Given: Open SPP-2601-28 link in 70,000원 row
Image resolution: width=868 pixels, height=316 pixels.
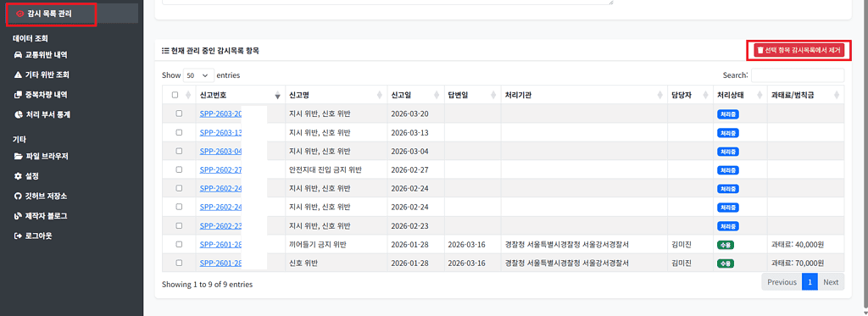Looking at the screenshot, I should pos(221,263).
